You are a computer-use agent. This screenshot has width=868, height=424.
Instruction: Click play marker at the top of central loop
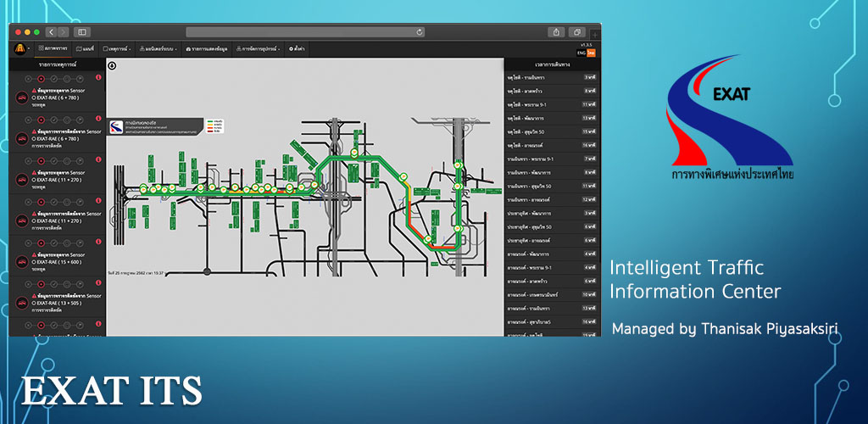pyautogui.click(x=354, y=153)
